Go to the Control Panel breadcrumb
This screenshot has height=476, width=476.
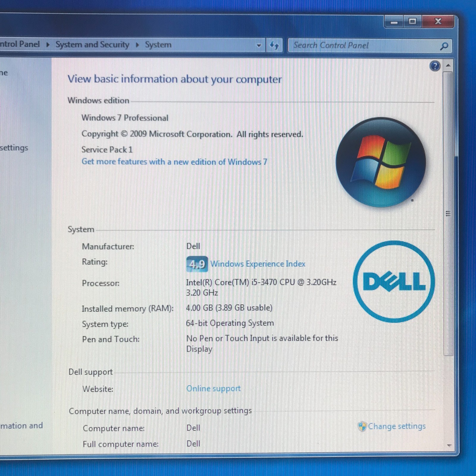(x=20, y=44)
